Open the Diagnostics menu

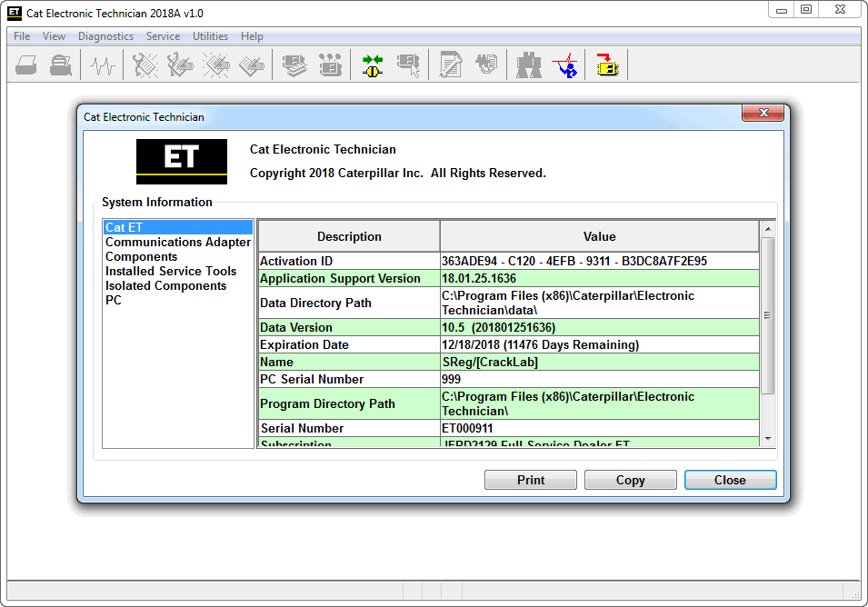pos(105,36)
